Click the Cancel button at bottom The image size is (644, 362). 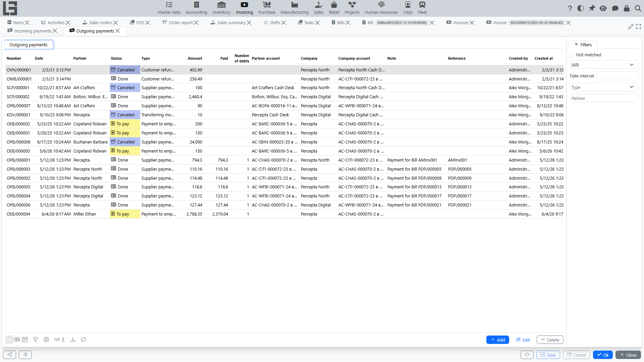pyautogui.click(x=576, y=355)
